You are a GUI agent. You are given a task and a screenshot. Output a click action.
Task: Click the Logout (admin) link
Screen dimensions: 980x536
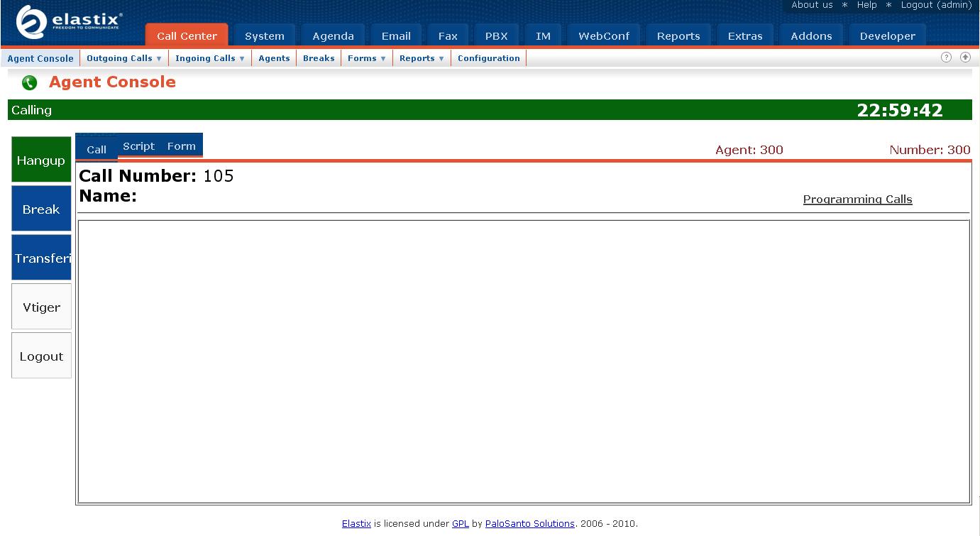coord(936,5)
